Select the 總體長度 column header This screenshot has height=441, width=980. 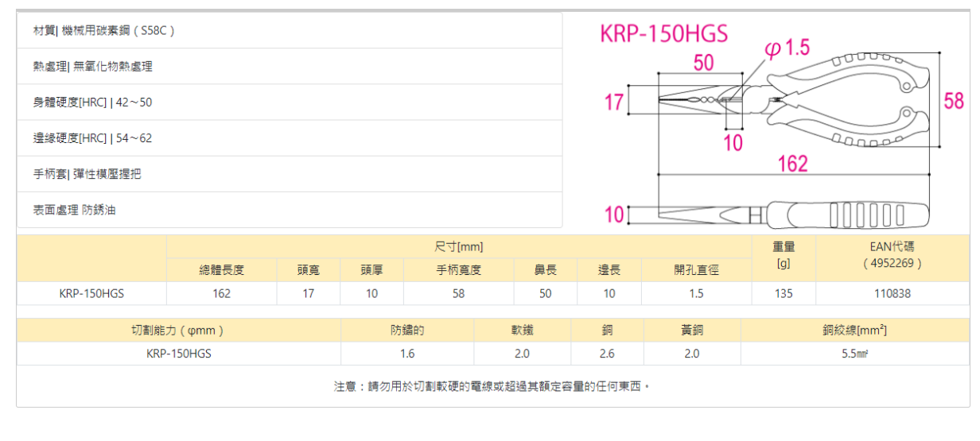[x=221, y=270]
